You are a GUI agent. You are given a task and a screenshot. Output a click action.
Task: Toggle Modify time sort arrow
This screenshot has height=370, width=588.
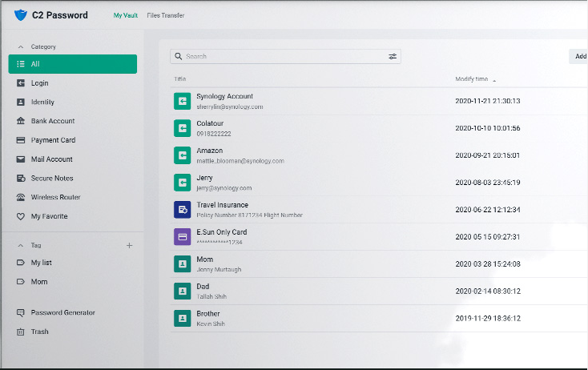click(494, 80)
